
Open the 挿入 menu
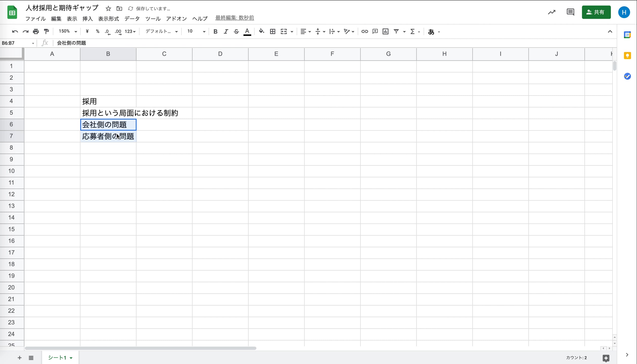click(87, 18)
